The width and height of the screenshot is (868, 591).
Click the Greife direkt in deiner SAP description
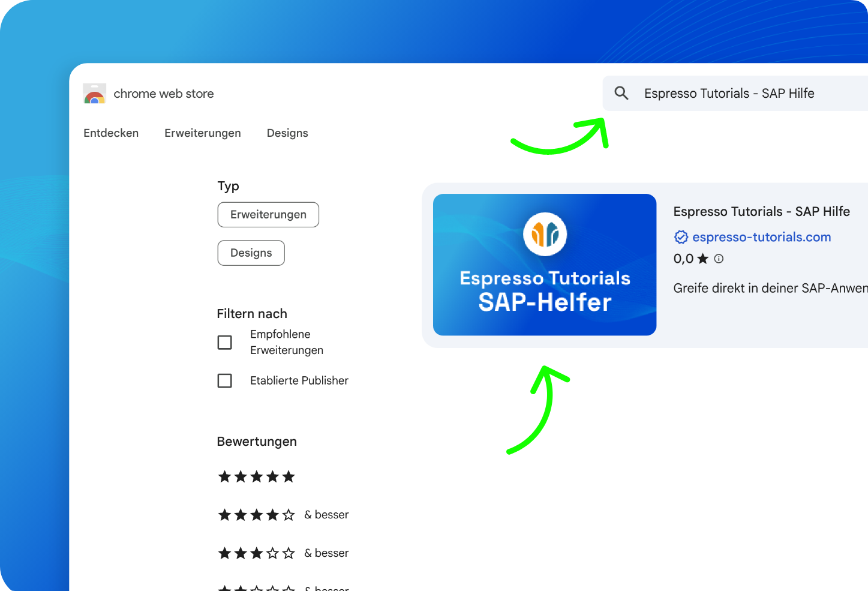pyautogui.click(x=770, y=288)
